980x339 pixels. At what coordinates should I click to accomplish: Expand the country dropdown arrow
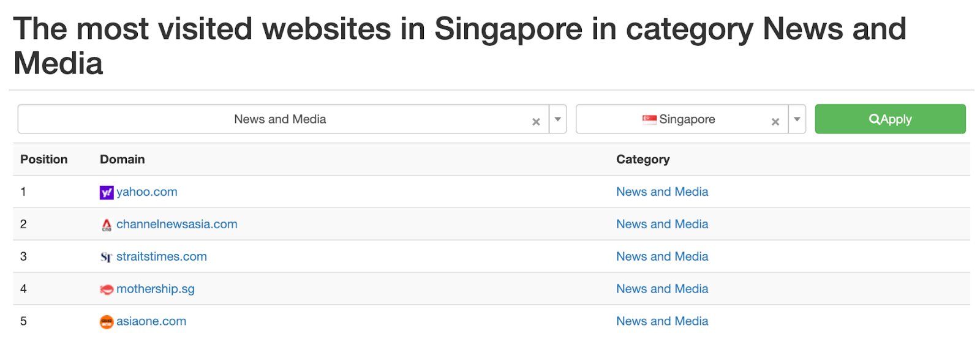pos(797,119)
